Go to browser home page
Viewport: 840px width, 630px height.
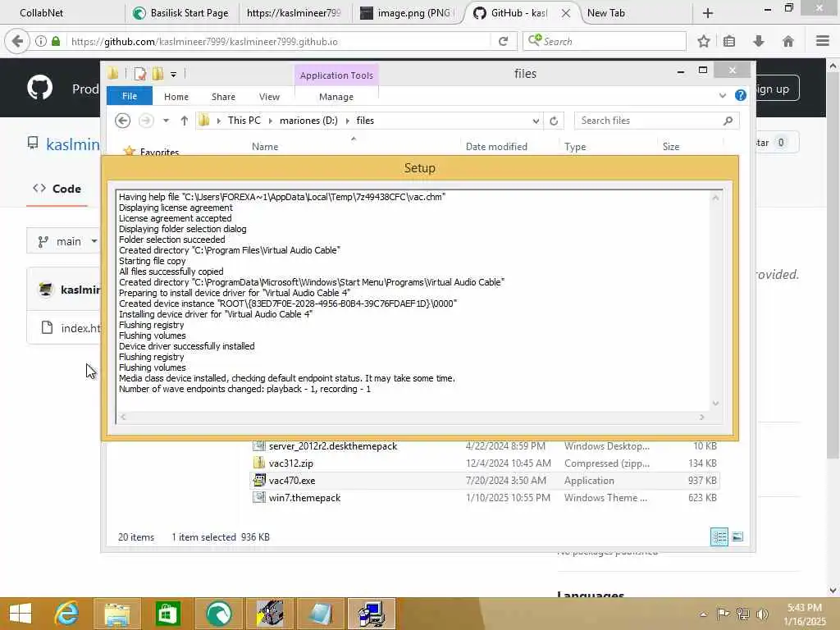(x=788, y=41)
